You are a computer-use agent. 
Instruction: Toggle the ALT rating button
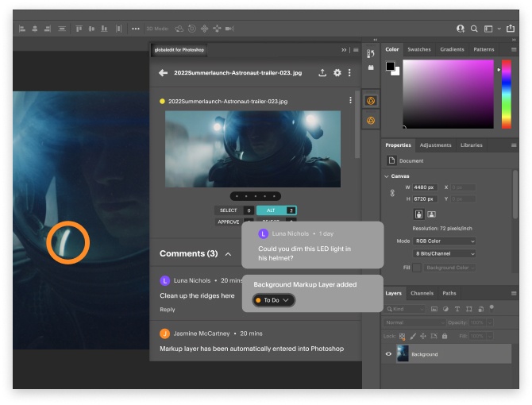click(276, 210)
